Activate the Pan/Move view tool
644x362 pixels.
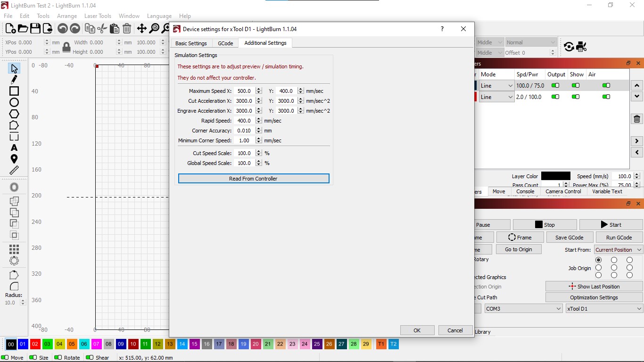coord(141,29)
